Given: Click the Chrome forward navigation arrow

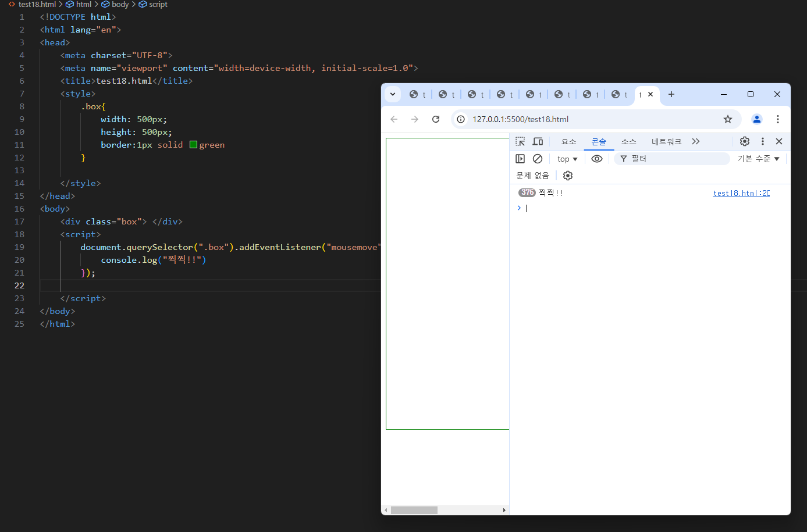Looking at the screenshot, I should (x=415, y=119).
